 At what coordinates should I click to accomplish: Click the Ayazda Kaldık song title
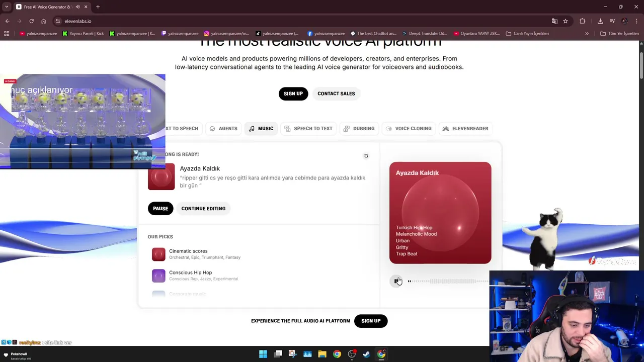point(200,168)
